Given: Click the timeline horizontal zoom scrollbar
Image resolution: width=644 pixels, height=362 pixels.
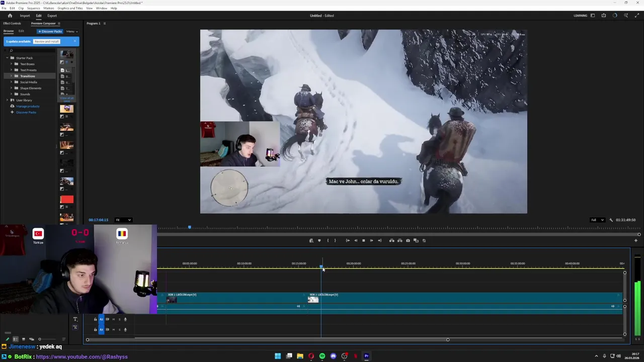Looking at the screenshot, I should [x=267, y=340].
